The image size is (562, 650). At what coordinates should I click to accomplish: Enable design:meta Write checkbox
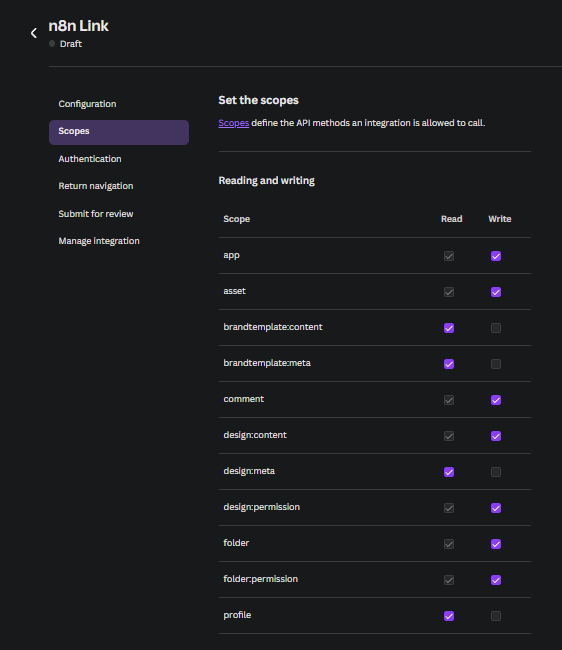point(496,472)
